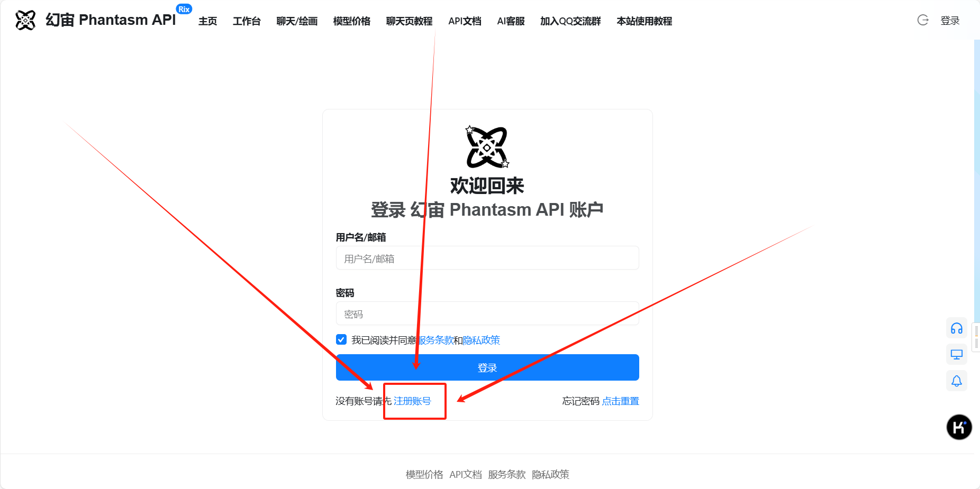Click the monitor icon in right sidebar
This screenshot has width=980, height=489.
(x=957, y=354)
